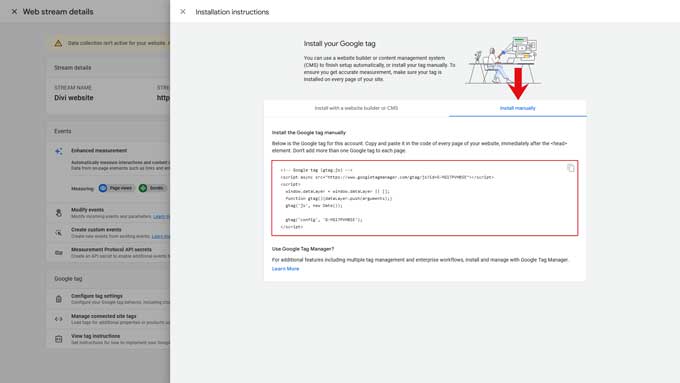Image resolution: width=680 pixels, height=383 pixels.
Task: Click the Use Google Tag Manager? heading
Action: point(303,249)
